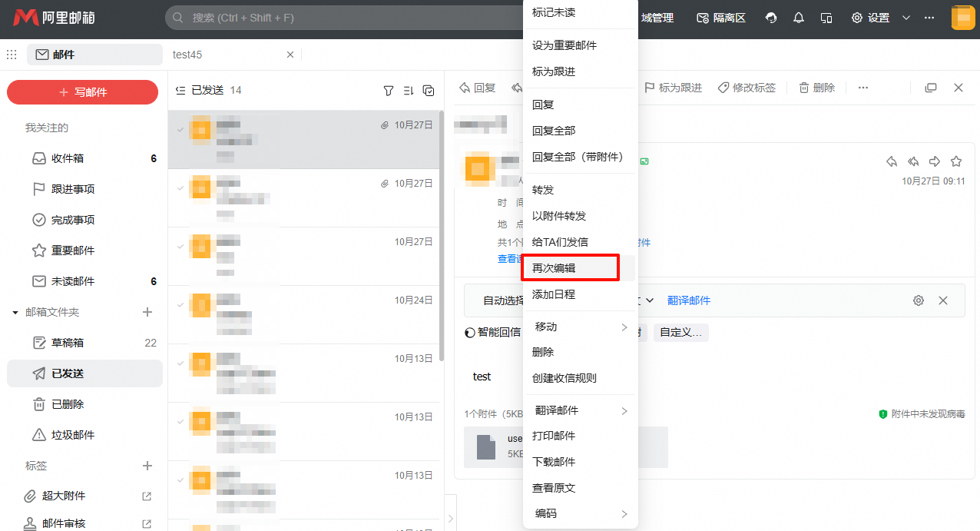Open the 垃圾邮件 folder

pyautogui.click(x=84, y=435)
